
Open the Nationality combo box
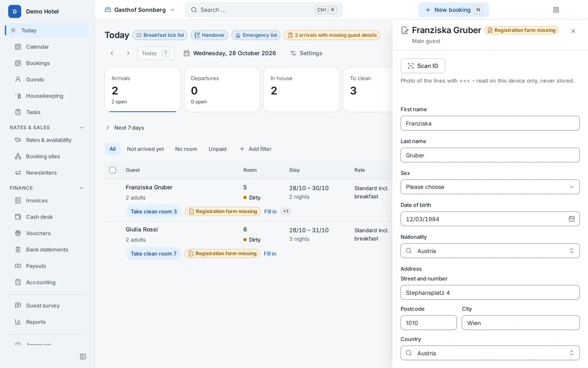pyautogui.click(x=490, y=251)
